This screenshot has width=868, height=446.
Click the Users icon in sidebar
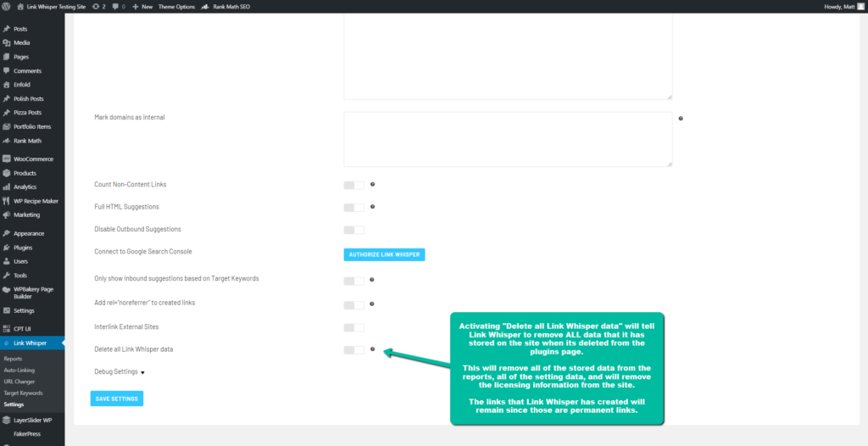[x=6, y=261]
